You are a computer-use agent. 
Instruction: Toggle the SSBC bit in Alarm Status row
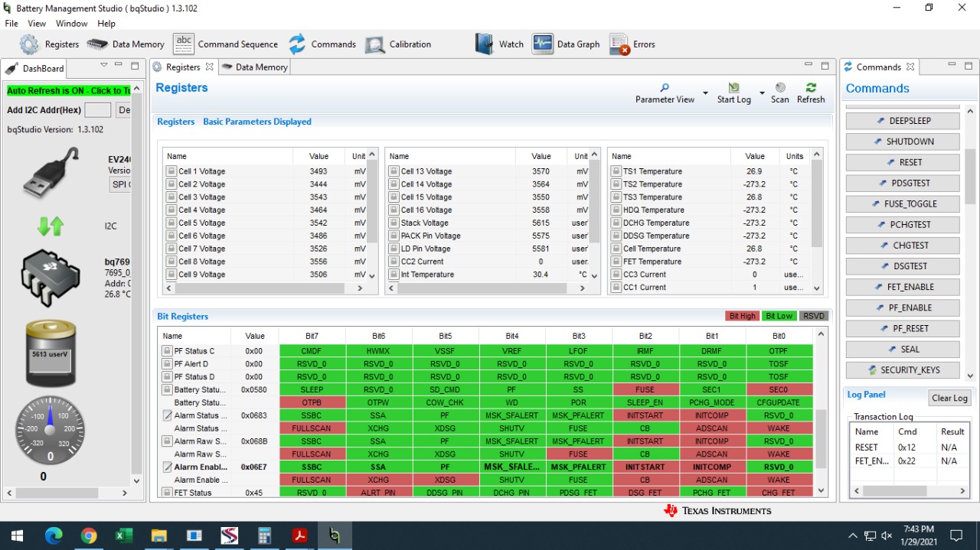pyautogui.click(x=312, y=415)
